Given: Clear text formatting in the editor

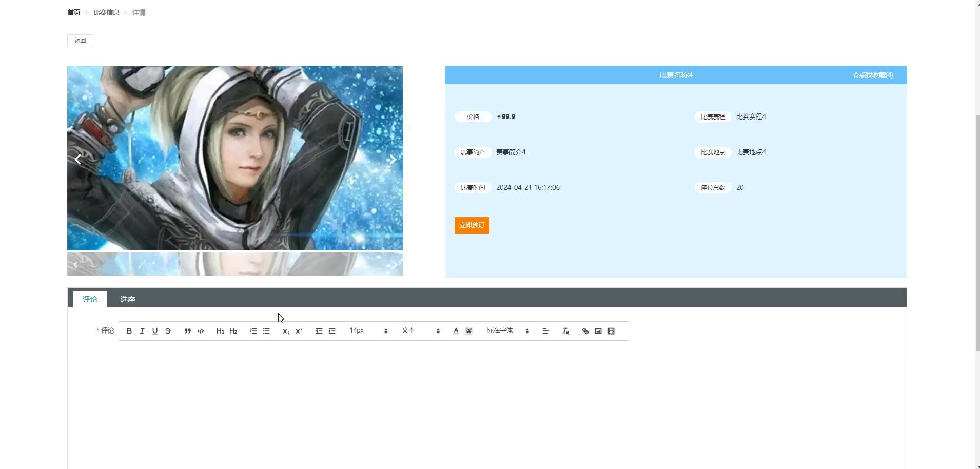Looking at the screenshot, I should coord(565,331).
